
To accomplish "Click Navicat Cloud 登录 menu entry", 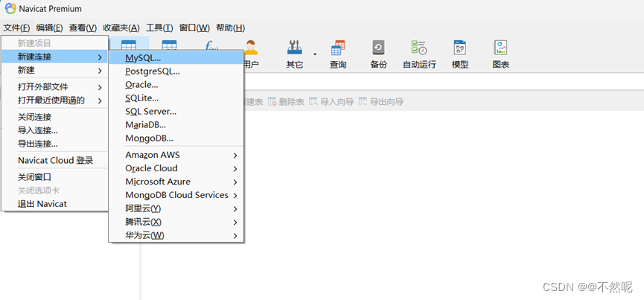I will click(x=55, y=161).
